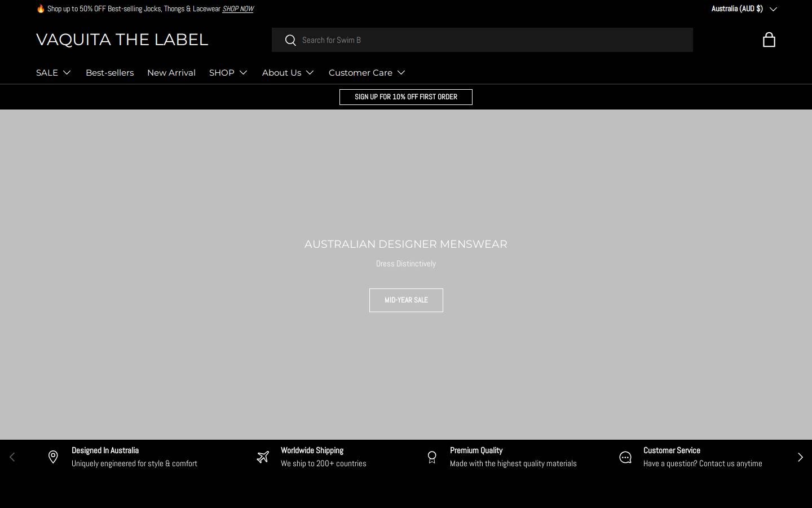Viewport: 812px width, 508px height.
Task: Click Sign Up for 10% Off button
Action: tap(406, 97)
